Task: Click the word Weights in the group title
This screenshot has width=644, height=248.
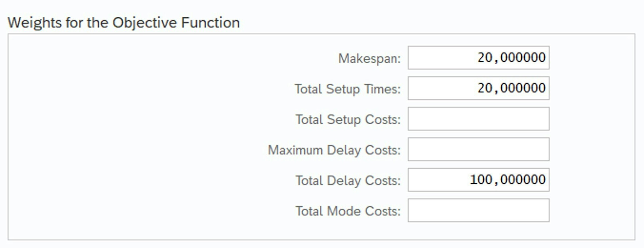Action: click(x=34, y=23)
